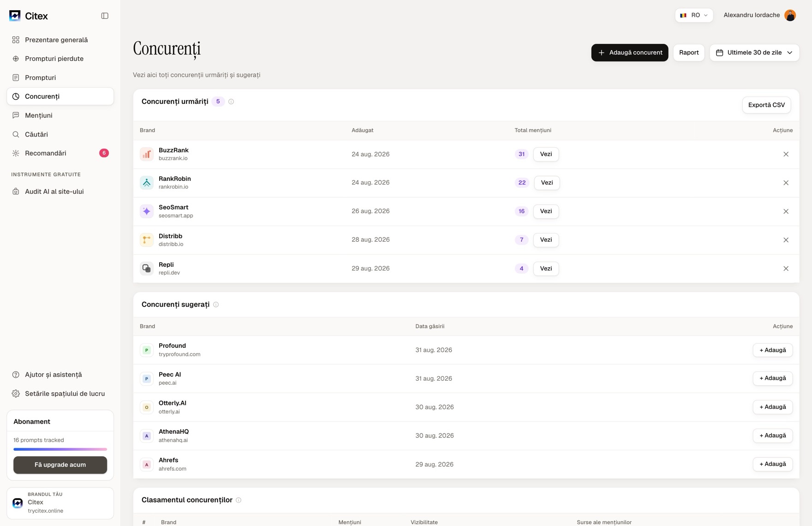
Task: Click Exportă CSV button
Action: pyautogui.click(x=766, y=105)
